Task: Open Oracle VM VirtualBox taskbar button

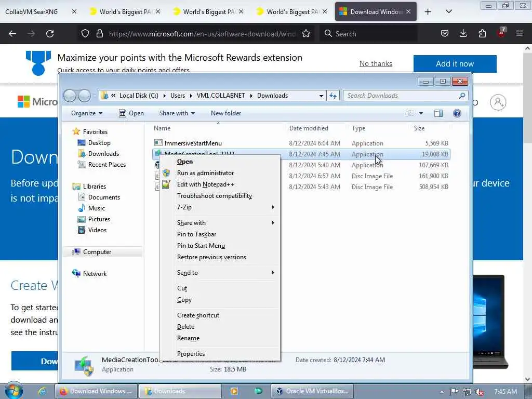Action: coord(312,391)
